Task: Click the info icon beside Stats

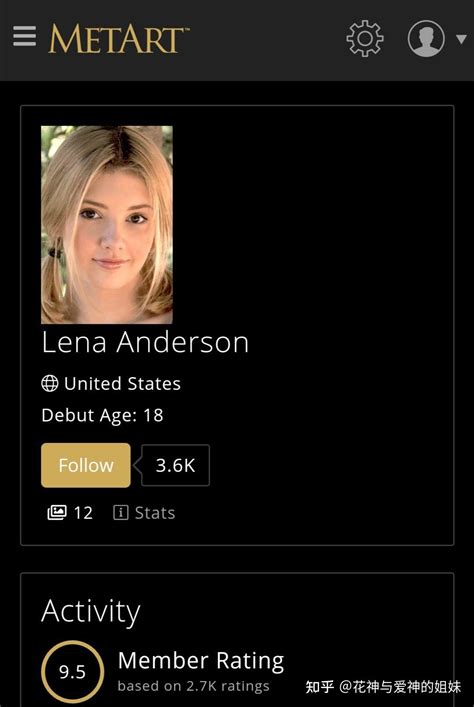Action: pyautogui.click(x=120, y=513)
